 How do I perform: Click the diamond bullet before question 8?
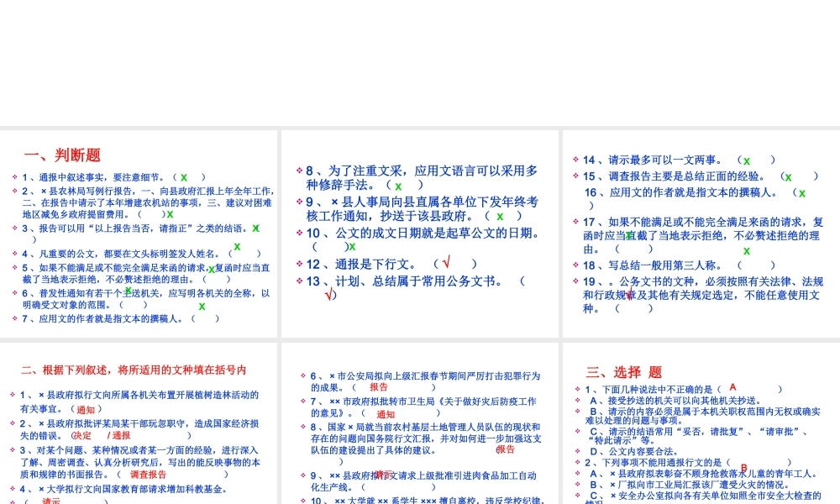[299, 168]
